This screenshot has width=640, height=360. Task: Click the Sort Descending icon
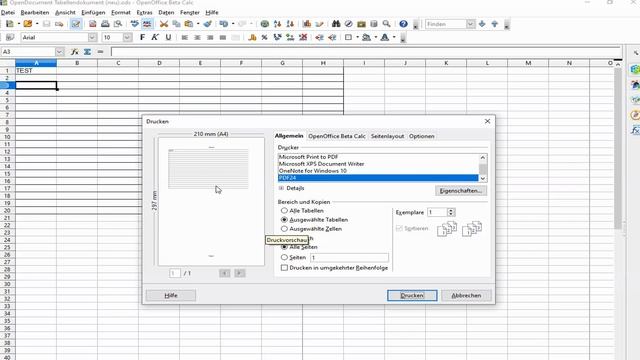(x=290, y=24)
